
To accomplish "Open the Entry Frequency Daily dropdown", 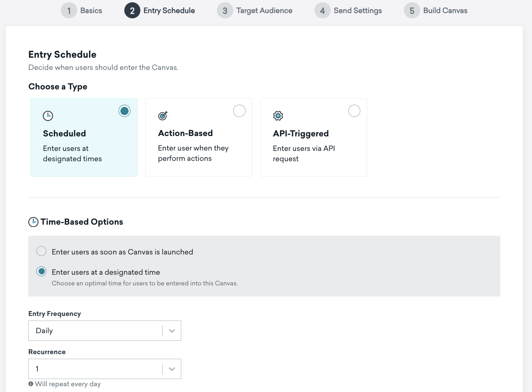I will 105,331.
